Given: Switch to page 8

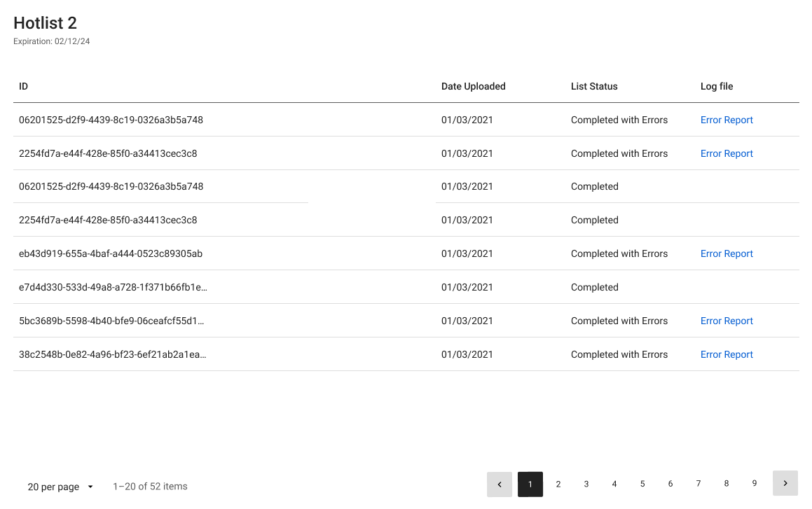Looking at the screenshot, I should 727,484.
